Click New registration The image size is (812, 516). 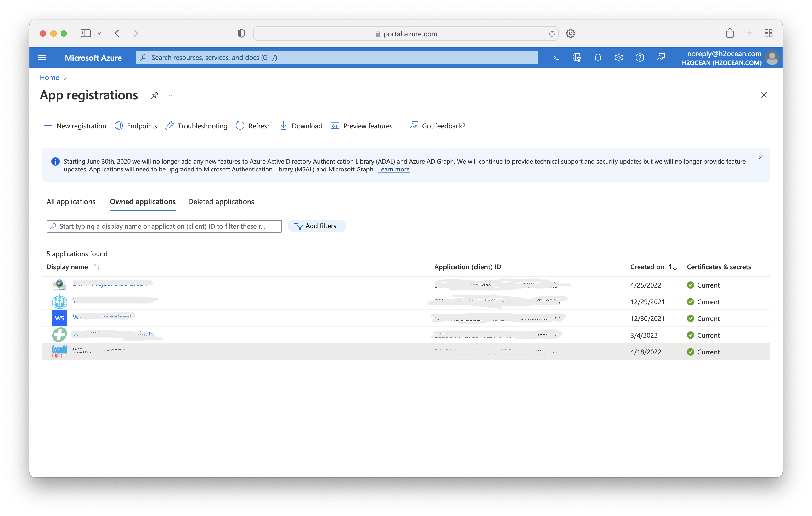coord(75,126)
